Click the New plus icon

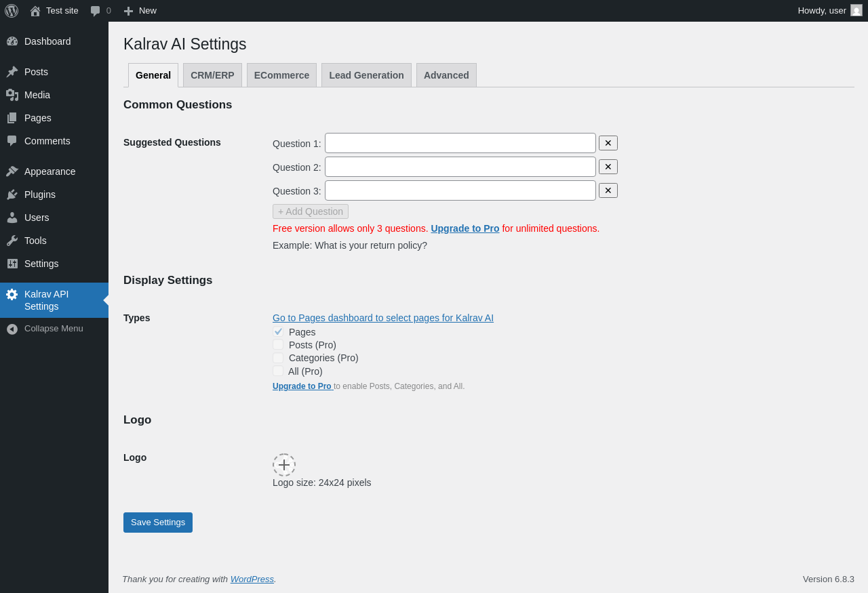[128, 11]
